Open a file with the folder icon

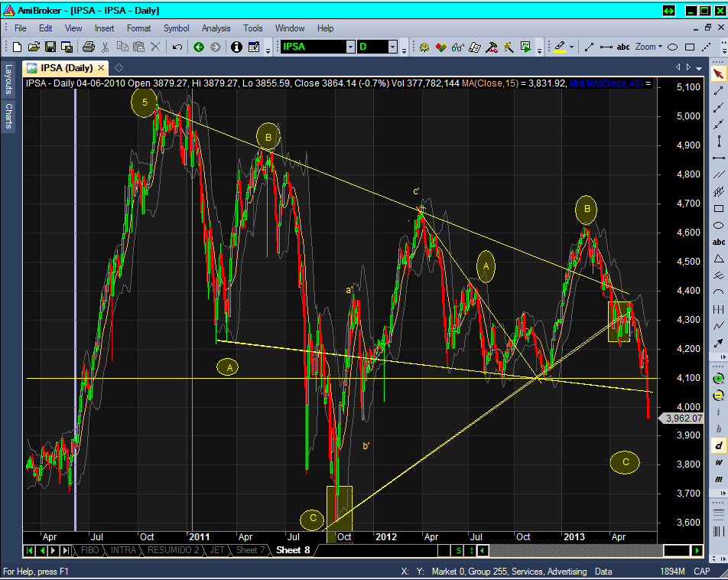click(x=34, y=47)
